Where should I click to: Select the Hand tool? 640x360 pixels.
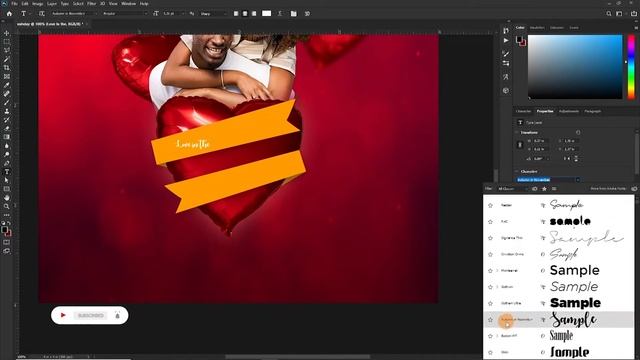coord(7,198)
